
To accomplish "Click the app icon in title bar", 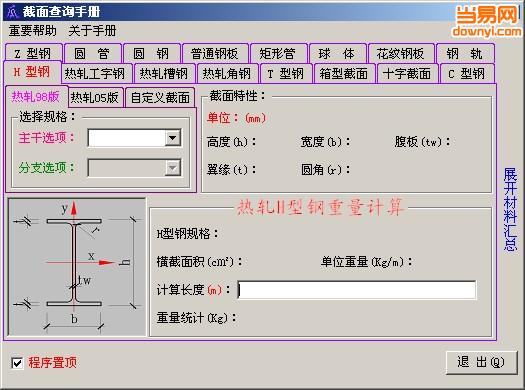I will pyautogui.click(x=13, y=12).
